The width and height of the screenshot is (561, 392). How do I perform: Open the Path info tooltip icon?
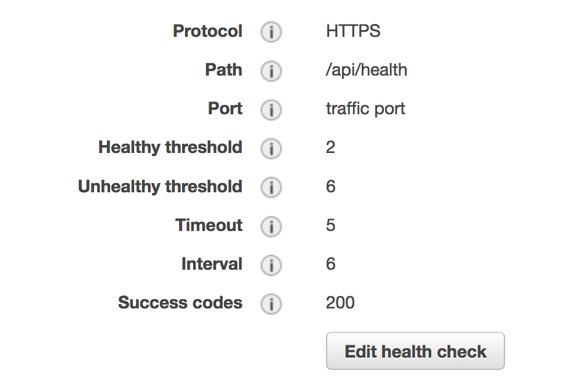pos(271,71)
